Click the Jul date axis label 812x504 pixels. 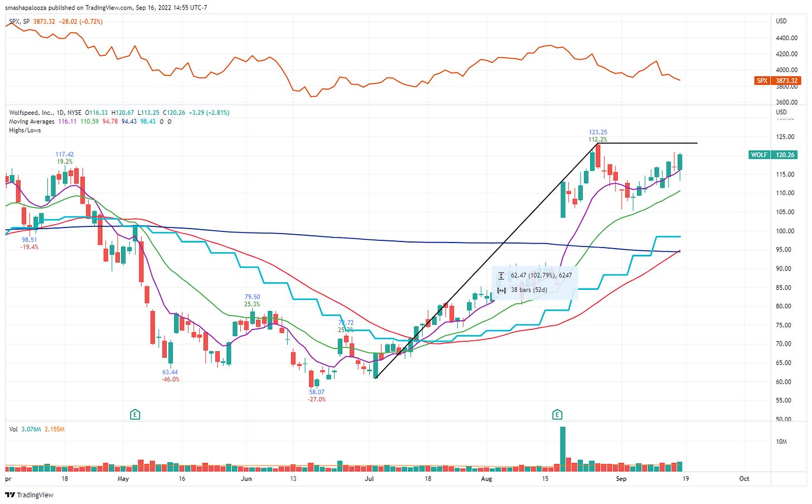369,478
